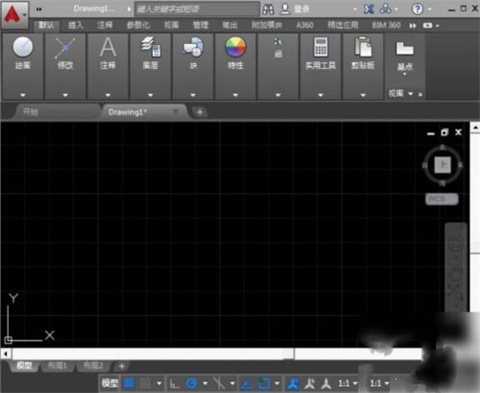Screen dimensions: 480x393
Task: Toggle grid display in status bar
Action: (x=129, y=383)
